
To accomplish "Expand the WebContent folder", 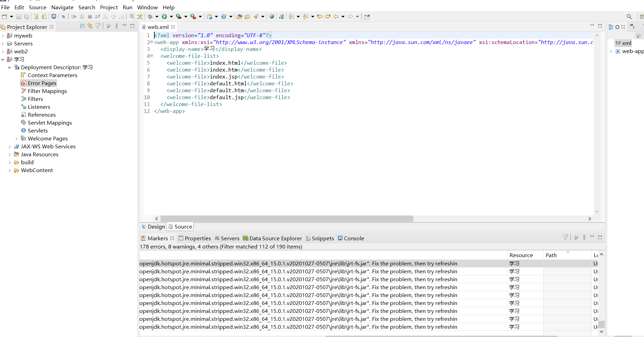I will pyautogui.click(x=10, y=170).
